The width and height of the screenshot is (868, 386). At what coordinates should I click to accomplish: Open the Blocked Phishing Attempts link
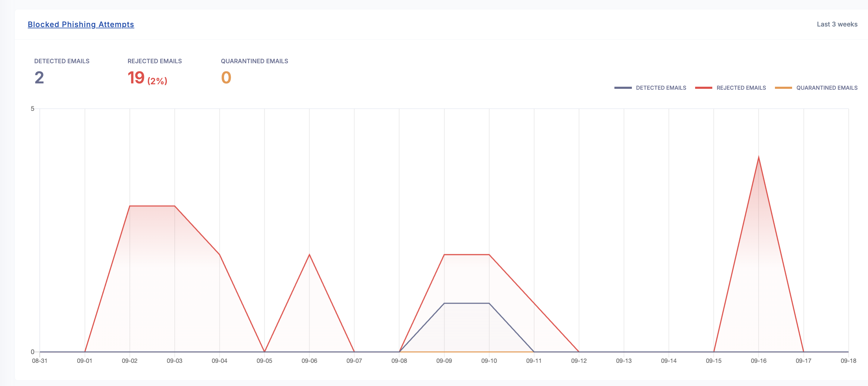[81, 25]
